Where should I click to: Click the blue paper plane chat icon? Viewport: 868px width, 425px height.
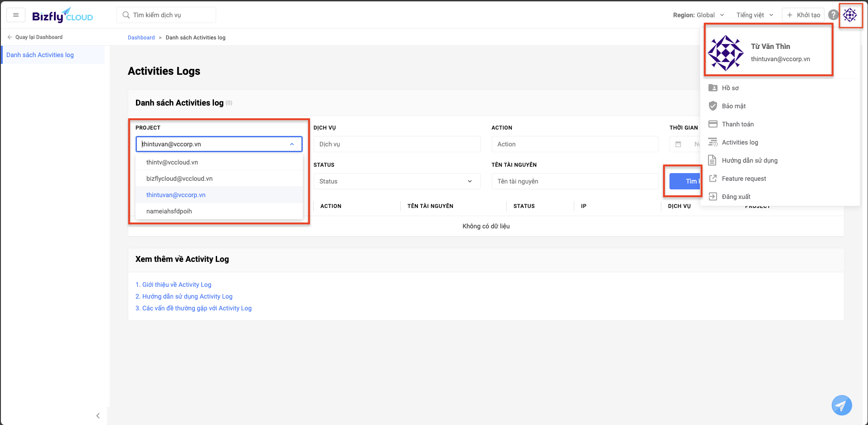tap(841, 405)
